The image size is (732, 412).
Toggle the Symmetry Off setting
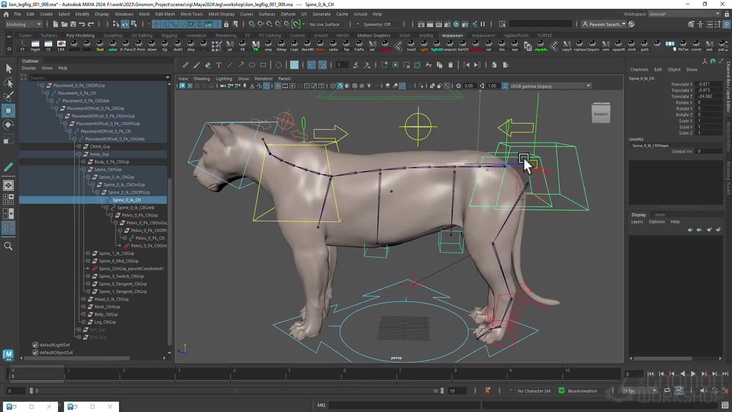click(377, 24)
